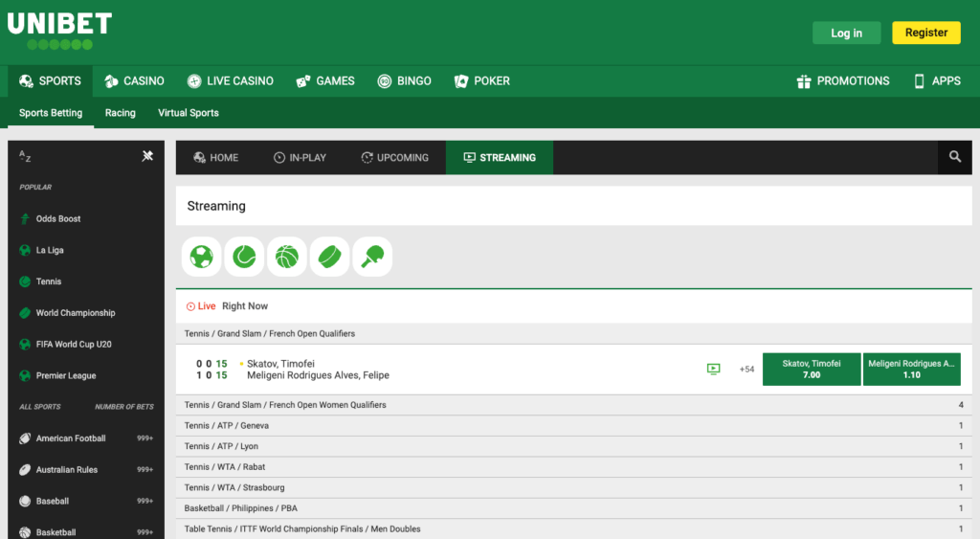The height and width of the screenshot is (539, 980).
Task: Bet on Meligeni Rodrigues at 1.10
Action: point(911,369)
